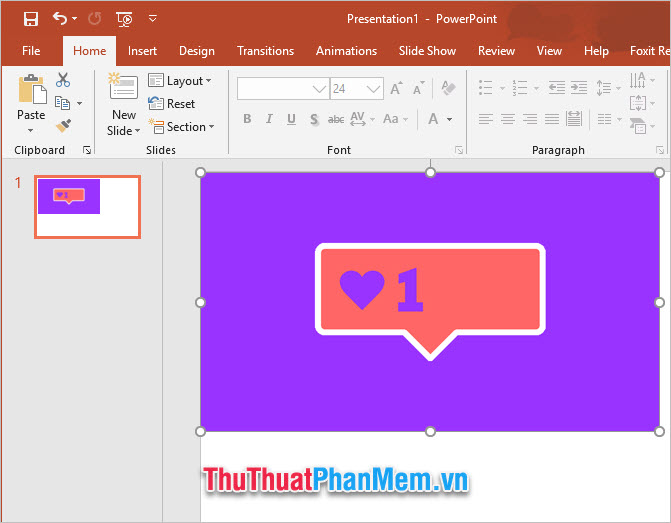The height and width of the screenshot is (523, 671).
Task: Open the Slide Show tab
Action: pyautogui.click(x=427, y=51)
